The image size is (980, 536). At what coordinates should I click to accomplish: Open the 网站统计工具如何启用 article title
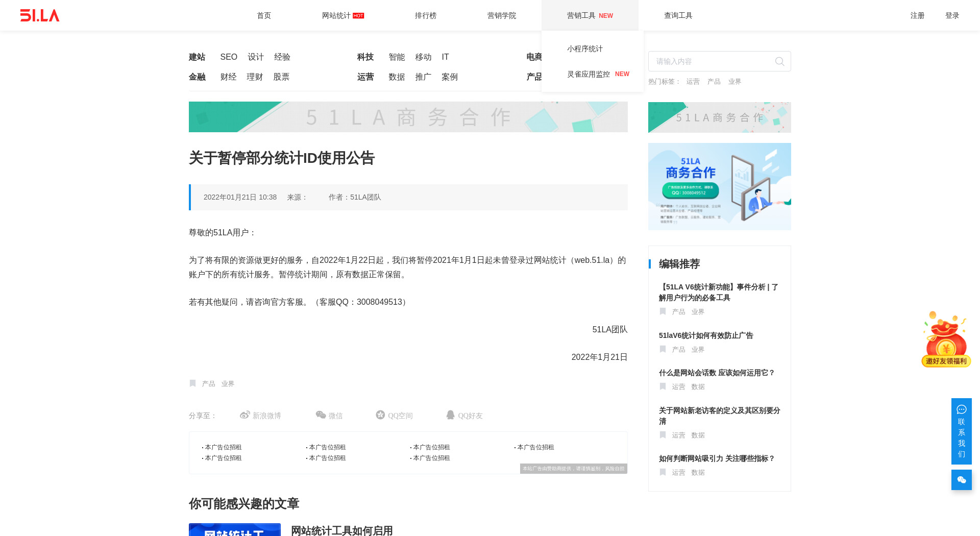pyautogui.click(x=342, y=530)
